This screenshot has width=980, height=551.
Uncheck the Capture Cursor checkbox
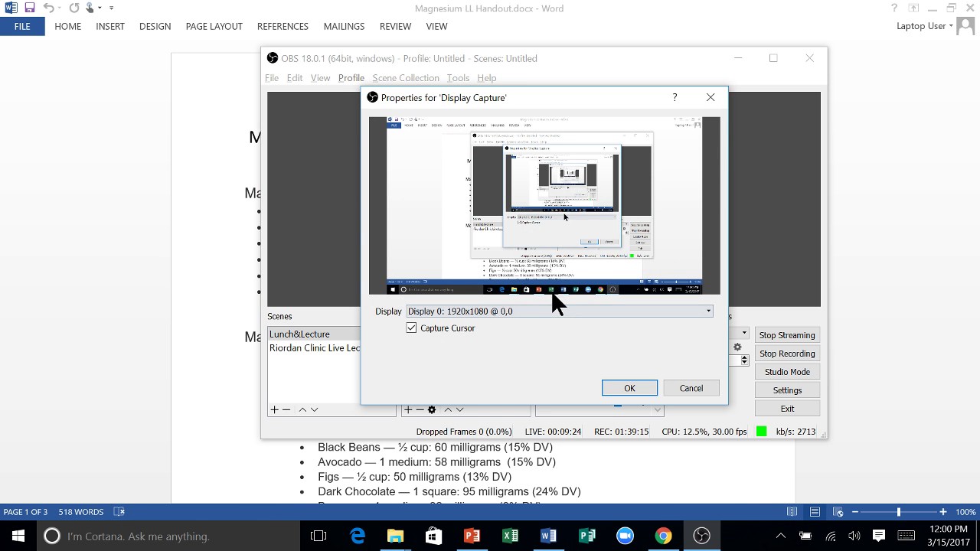coord(412,328)
